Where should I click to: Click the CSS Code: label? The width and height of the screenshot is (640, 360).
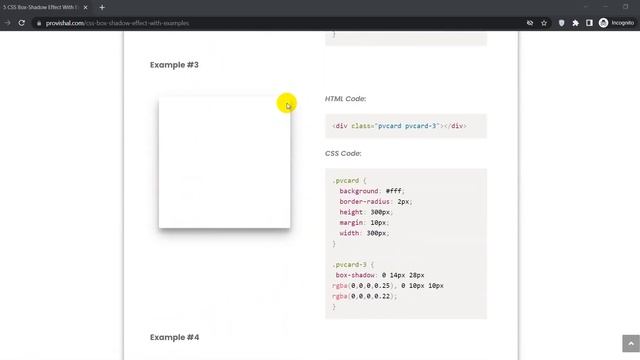[343, 153]
